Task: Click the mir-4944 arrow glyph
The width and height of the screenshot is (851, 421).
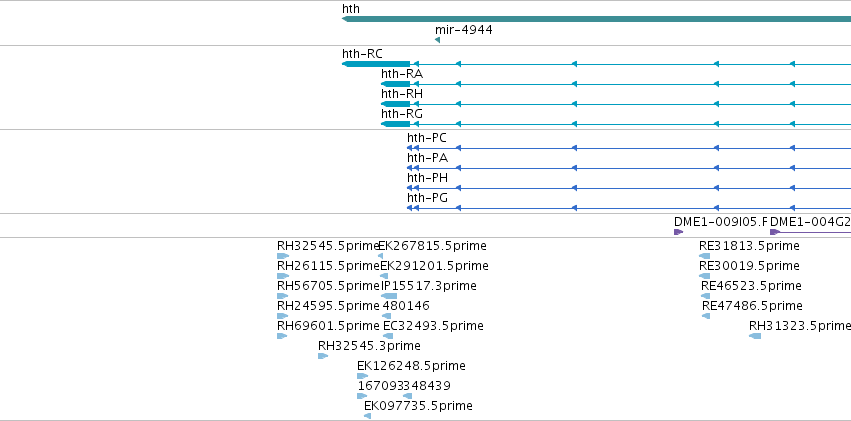Action: click(x=437, y=40)
